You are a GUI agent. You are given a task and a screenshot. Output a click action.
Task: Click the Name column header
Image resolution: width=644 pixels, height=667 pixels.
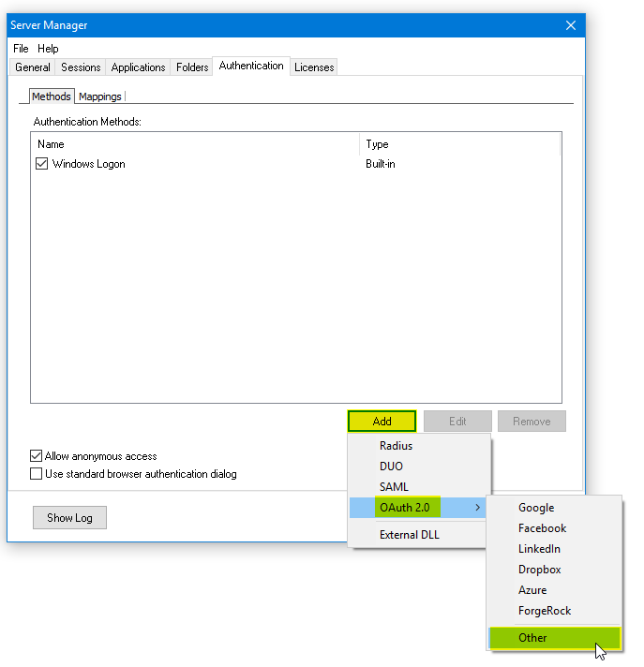click(x=195, y=144)
